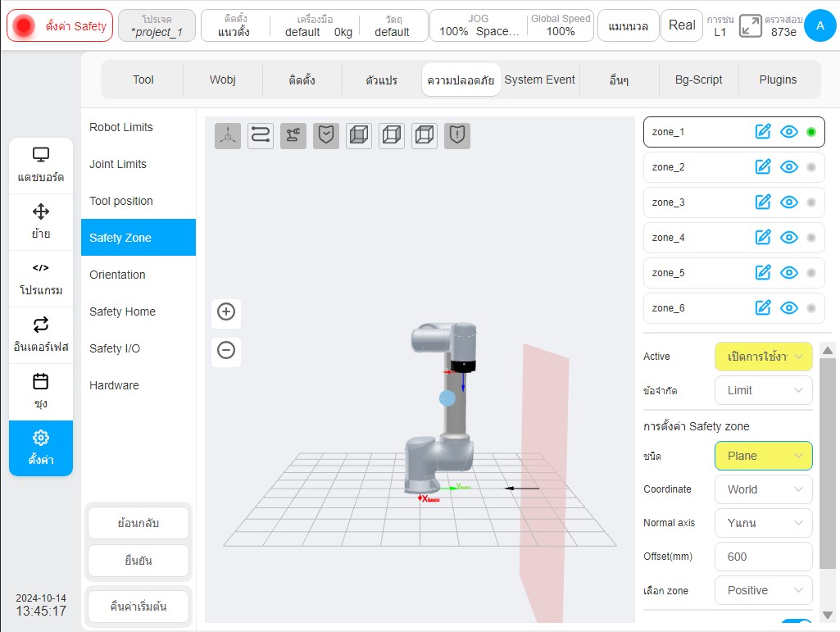
Task: Switch to the Plugins tab
Action: point(778,80)
